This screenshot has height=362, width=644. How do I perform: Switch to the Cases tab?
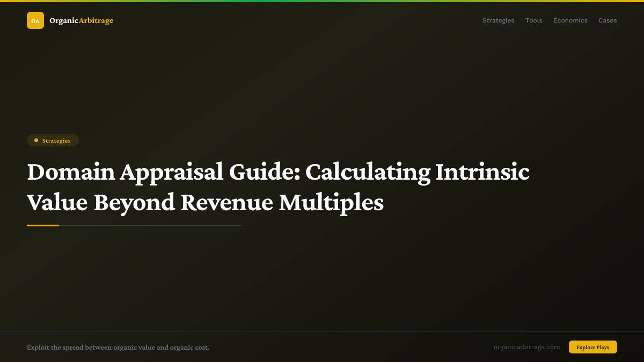(x=608, y=20)
